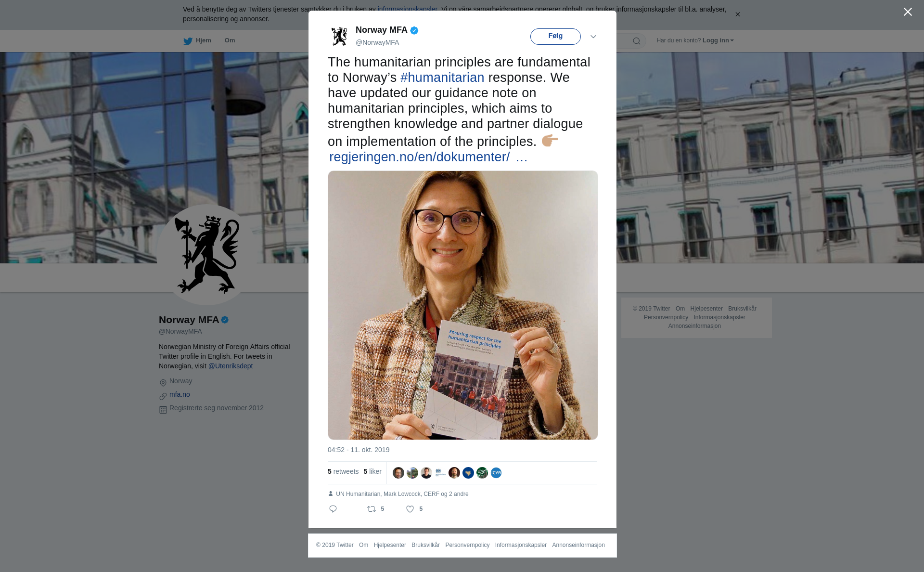
Task: Expand the tweet options chevron beside Følg
Action: tap(593, 37)
